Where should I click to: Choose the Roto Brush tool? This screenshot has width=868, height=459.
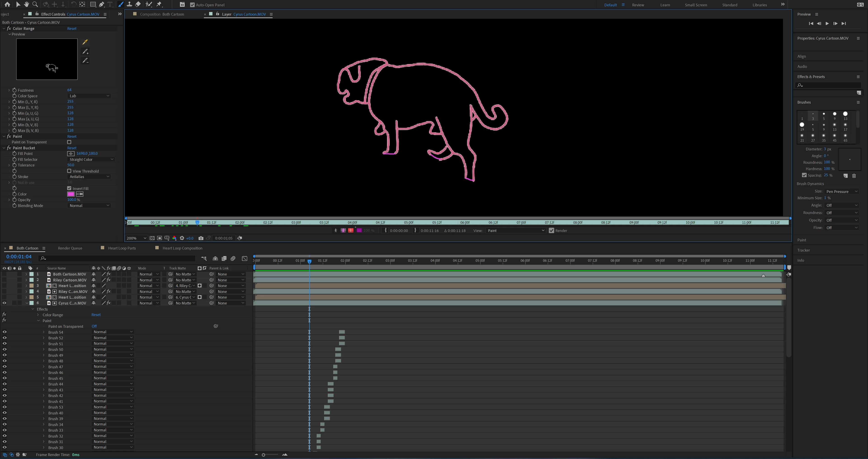coord(149,4)
